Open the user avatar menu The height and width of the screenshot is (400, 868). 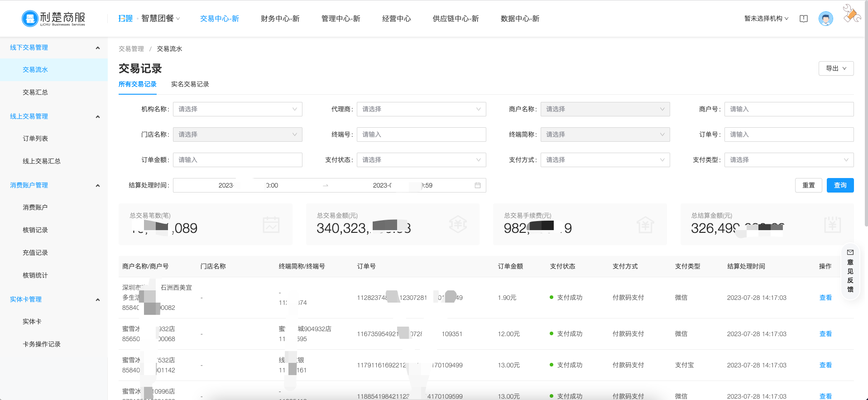click(826, 19)
